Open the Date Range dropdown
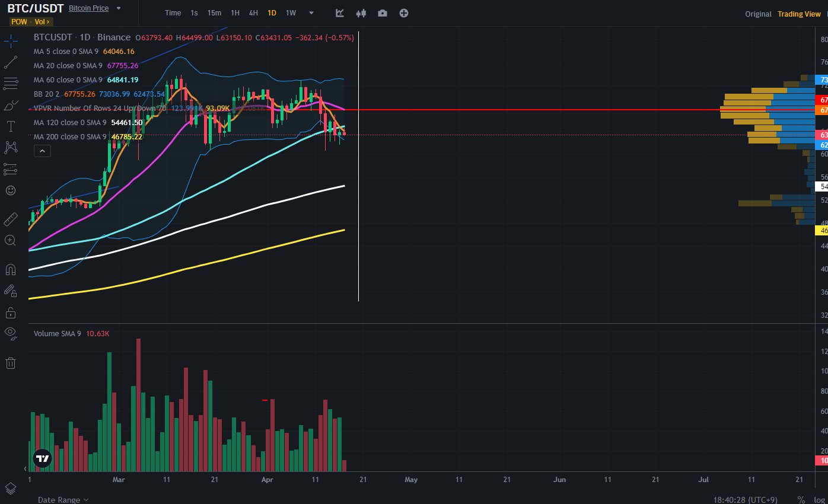Screen dimensions: 828x504 63,500
